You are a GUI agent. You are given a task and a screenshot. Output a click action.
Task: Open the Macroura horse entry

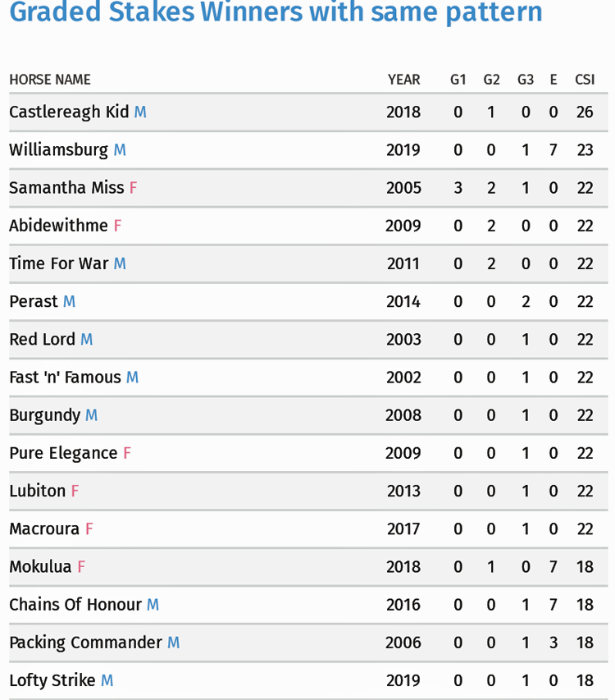pyautogui.click(x=44, y=529)
